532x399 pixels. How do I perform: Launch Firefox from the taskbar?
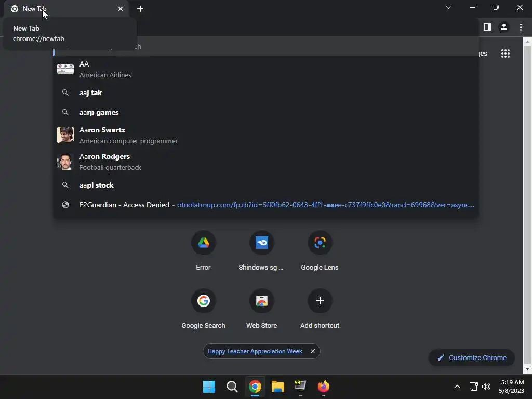click(323, 387)
